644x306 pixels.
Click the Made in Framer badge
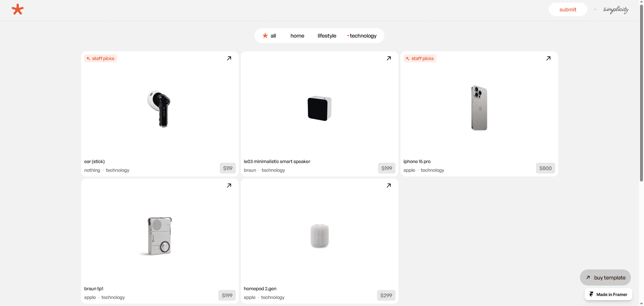tap(608, 294)
